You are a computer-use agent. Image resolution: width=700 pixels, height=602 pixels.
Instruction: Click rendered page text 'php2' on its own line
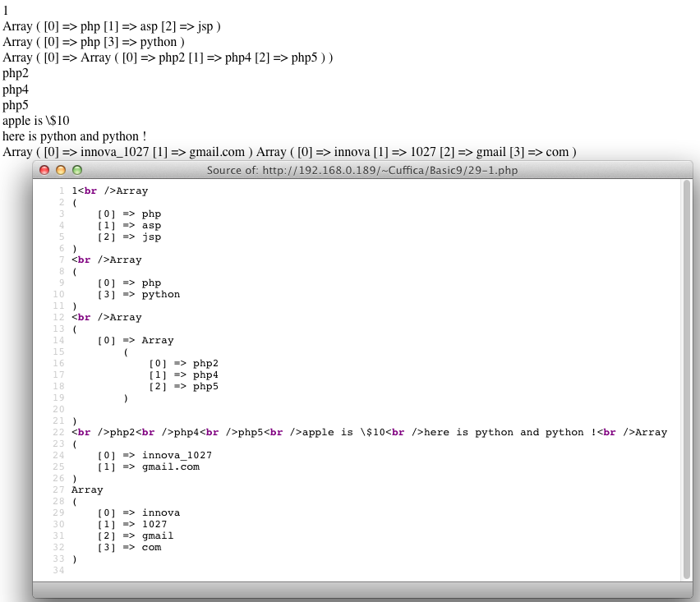coord(16,74)
